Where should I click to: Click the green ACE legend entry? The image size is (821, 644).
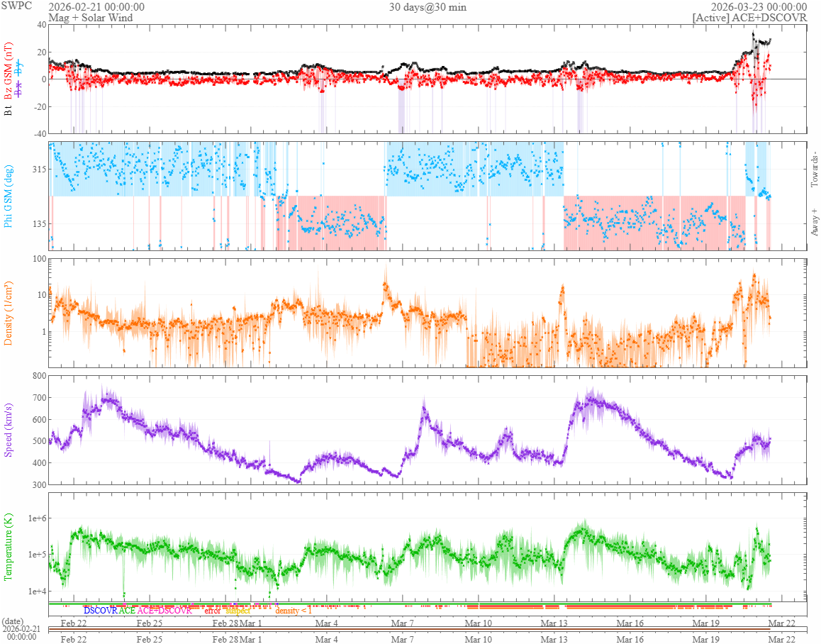pyautogui.click(x=127, y=610)
